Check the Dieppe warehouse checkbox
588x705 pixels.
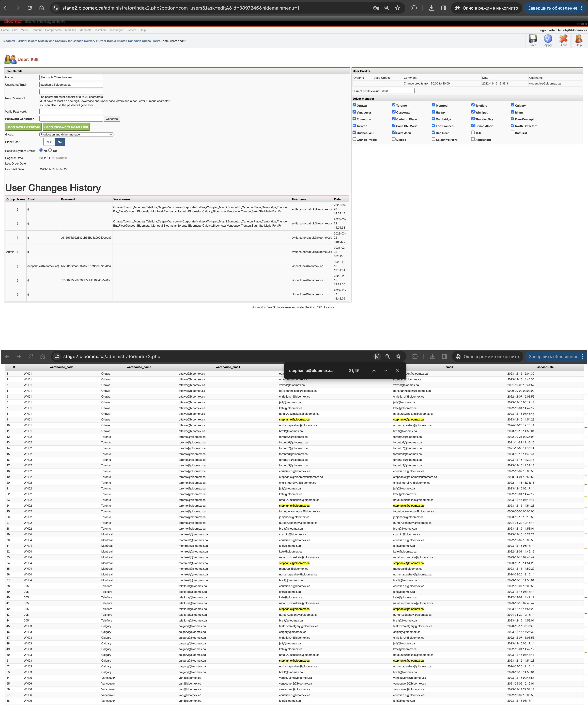pyautogui.click(x=394, y=139)
